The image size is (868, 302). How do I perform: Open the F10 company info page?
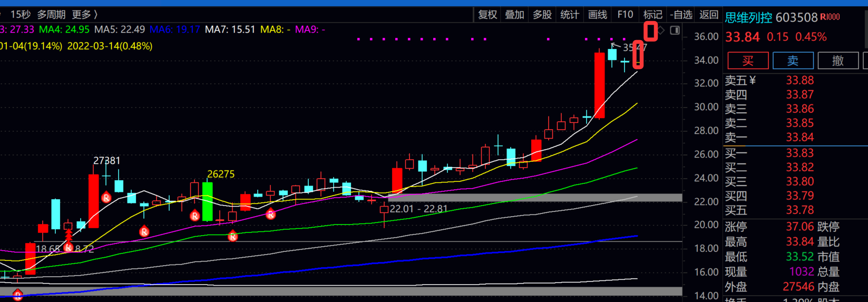tap(625, 14)
